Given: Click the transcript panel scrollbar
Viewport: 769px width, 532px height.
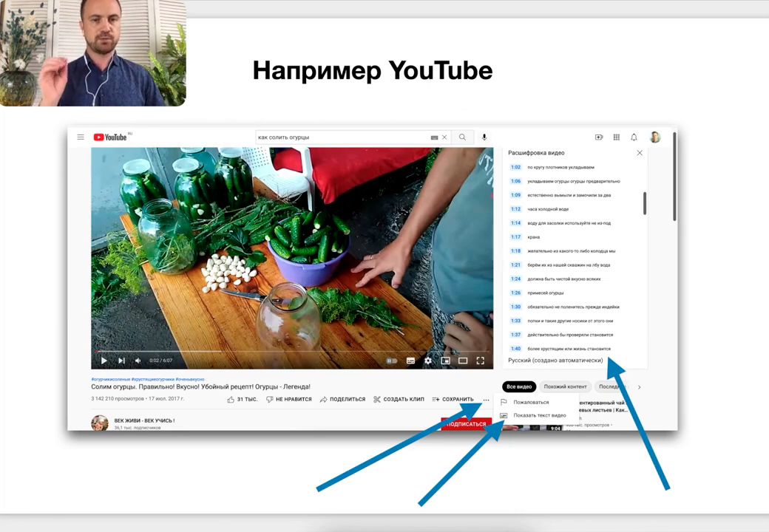Looking at the screenshot, I should (x=645, y=203).
